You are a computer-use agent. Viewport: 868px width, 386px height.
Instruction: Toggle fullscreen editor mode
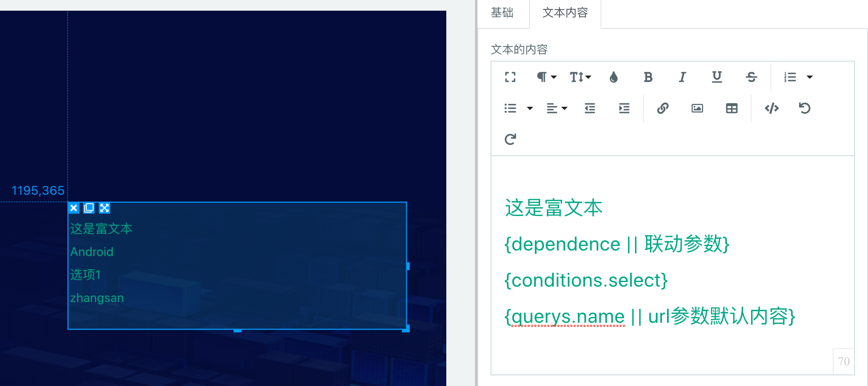point(510,77)
